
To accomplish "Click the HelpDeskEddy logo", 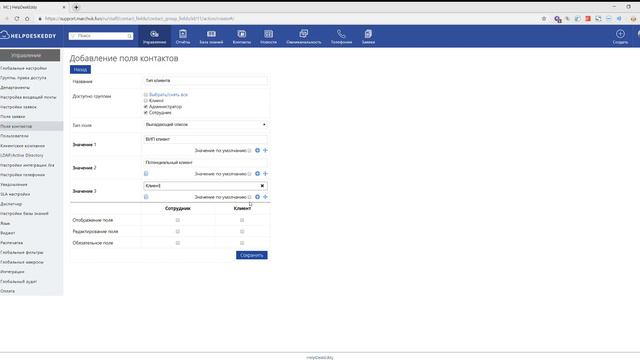I will (x=28, y=36).
